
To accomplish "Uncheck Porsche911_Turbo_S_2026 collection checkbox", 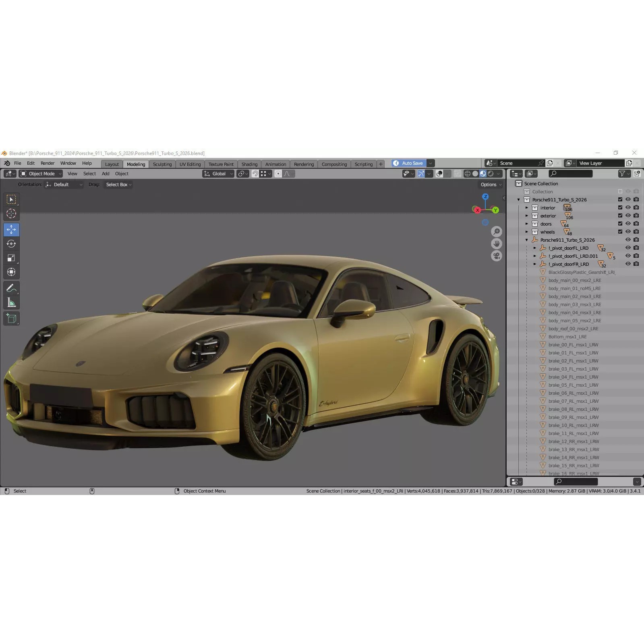I will click(x=620, y=199).
